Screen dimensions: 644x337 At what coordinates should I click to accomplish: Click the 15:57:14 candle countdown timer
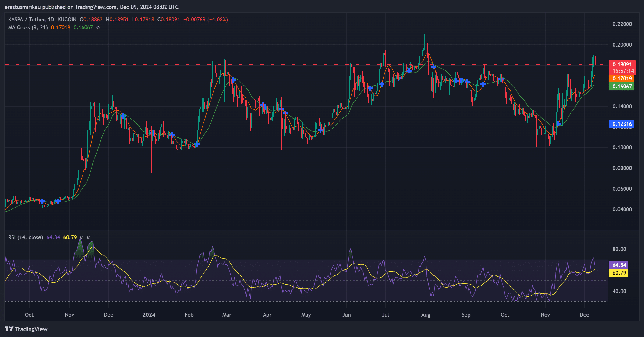click(x=623, y=71)
